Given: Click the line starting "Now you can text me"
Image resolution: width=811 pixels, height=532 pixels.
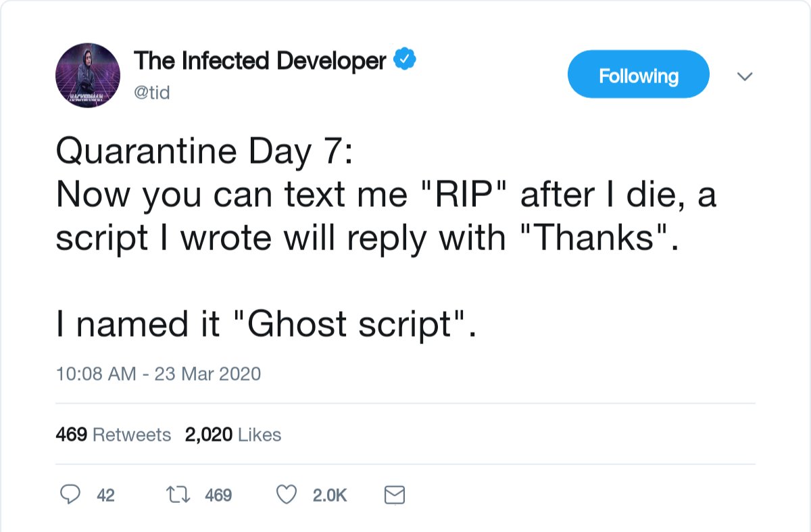Looking at the screenshot, I should tap(385, 195).
